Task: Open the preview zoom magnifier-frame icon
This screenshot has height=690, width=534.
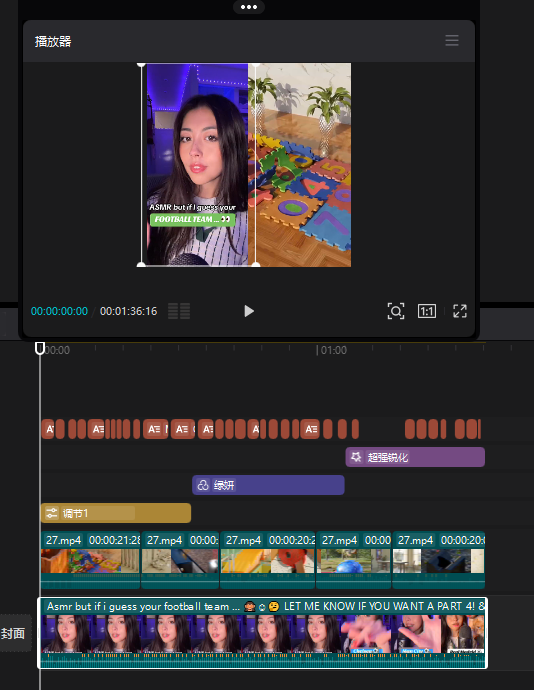Action: (396, 311)
